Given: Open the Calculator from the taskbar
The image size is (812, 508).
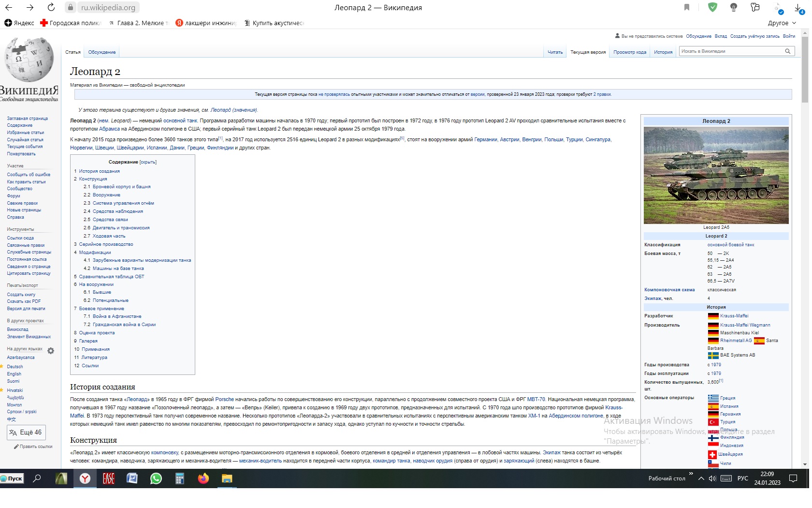Looking at the screenshot, I should [x=179, y=478].
